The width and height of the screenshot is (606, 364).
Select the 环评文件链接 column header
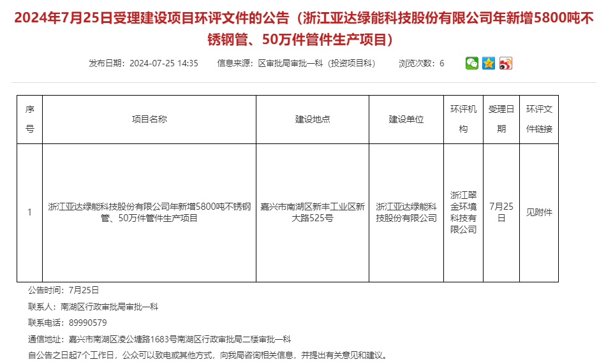(538, 119)
